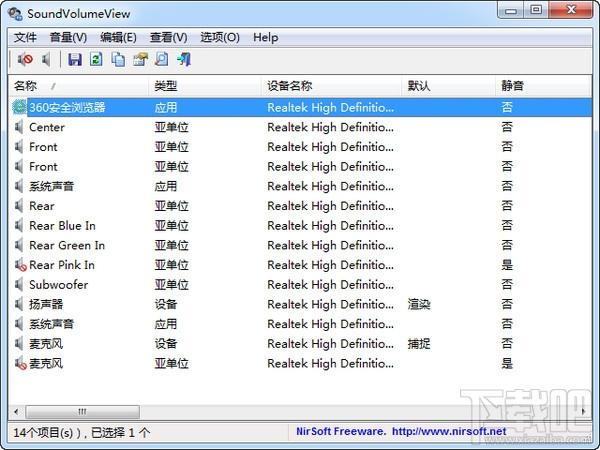Viewport: 600px width, 450px height.
Task: Select the 360安全浏览器 row name
Action: pyautogui.click(x=67, y=107)
